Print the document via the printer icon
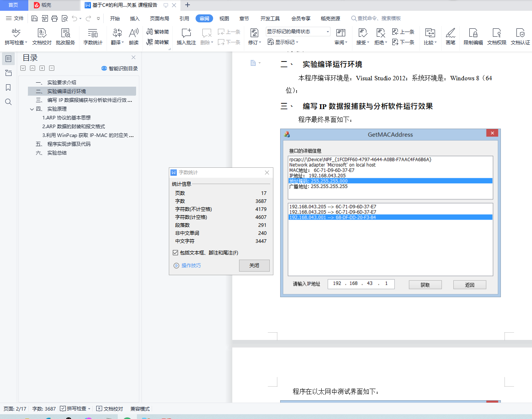 [x=55, y=18]
